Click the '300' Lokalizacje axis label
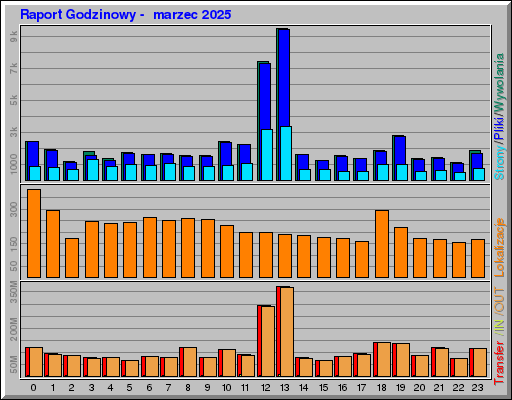512x400 pixels. tap(14, 210)
